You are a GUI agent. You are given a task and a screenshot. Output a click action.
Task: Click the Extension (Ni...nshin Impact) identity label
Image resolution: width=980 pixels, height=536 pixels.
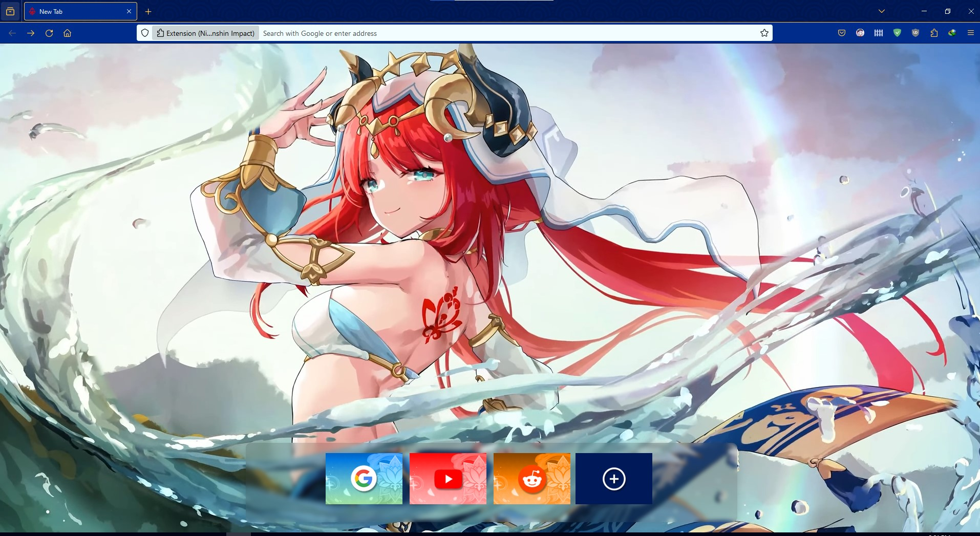click(205, 33)
